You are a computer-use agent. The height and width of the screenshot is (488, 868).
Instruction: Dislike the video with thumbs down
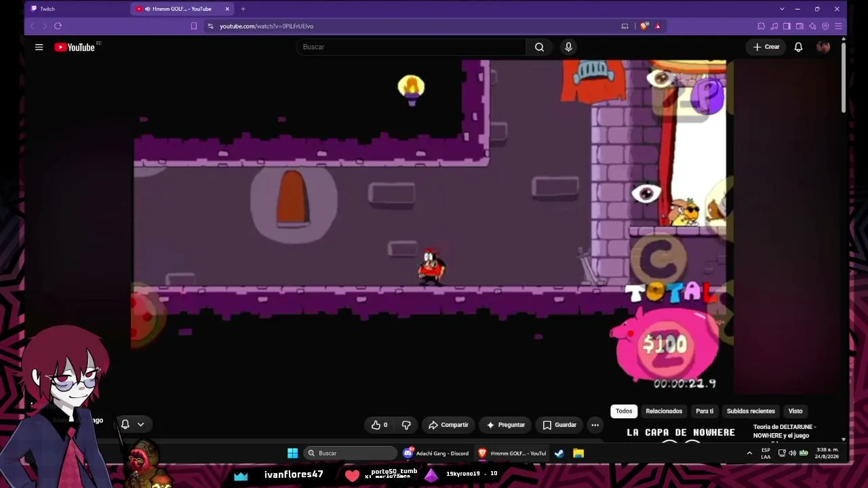coord(406,425)
